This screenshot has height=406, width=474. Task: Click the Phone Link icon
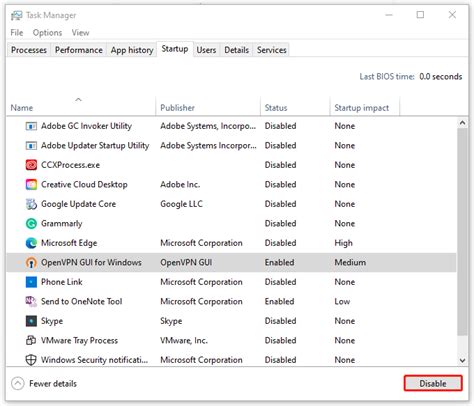coord(31,282)
